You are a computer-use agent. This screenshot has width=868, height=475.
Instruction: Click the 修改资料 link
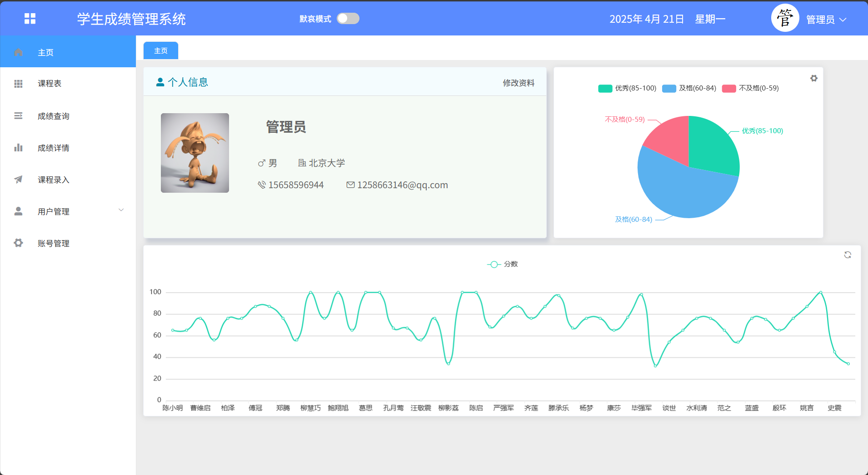(x=518, y=83)
